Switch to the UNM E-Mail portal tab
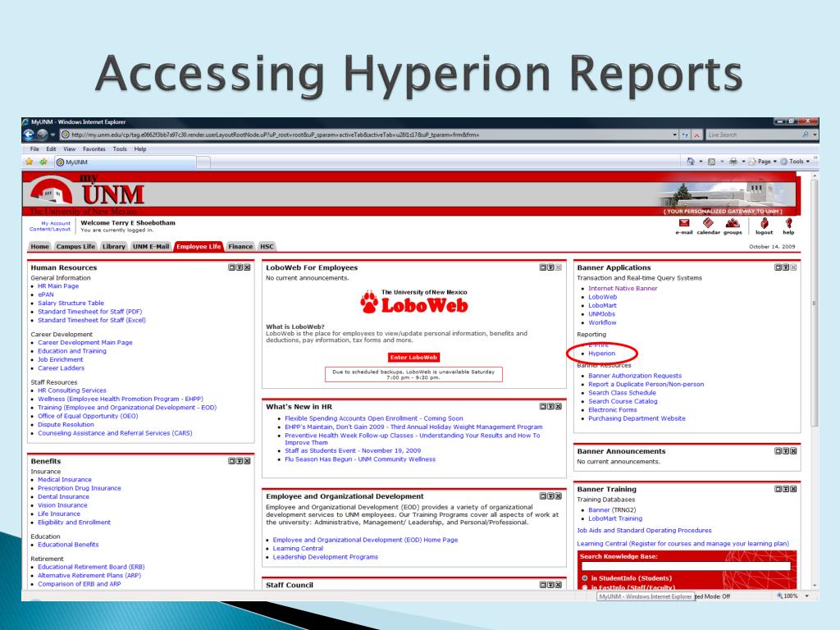The image size is (840, 630). (x=151, y=246)
